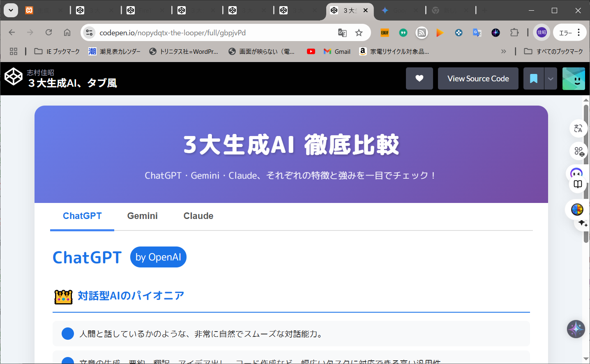Open the Extensions puzzle menu
This screenshot has height=364, width=590.
[x=514, y=32]
